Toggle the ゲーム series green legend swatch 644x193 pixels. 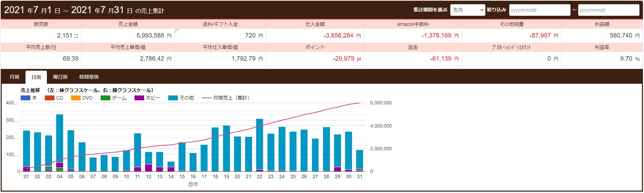pos(105,98)
